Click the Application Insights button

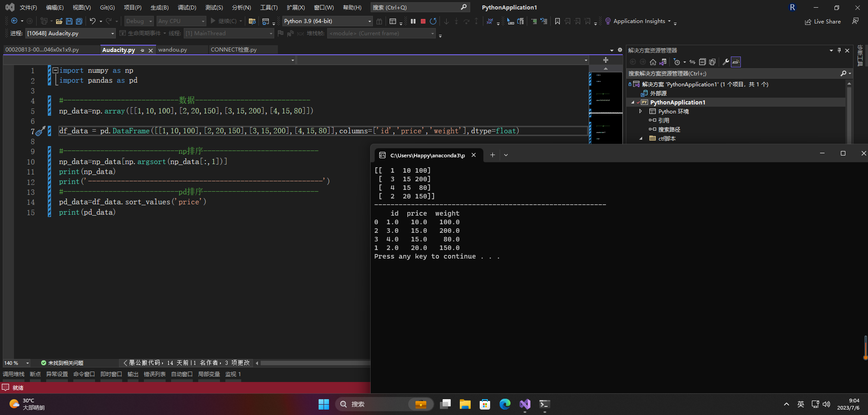click(639, 21)
